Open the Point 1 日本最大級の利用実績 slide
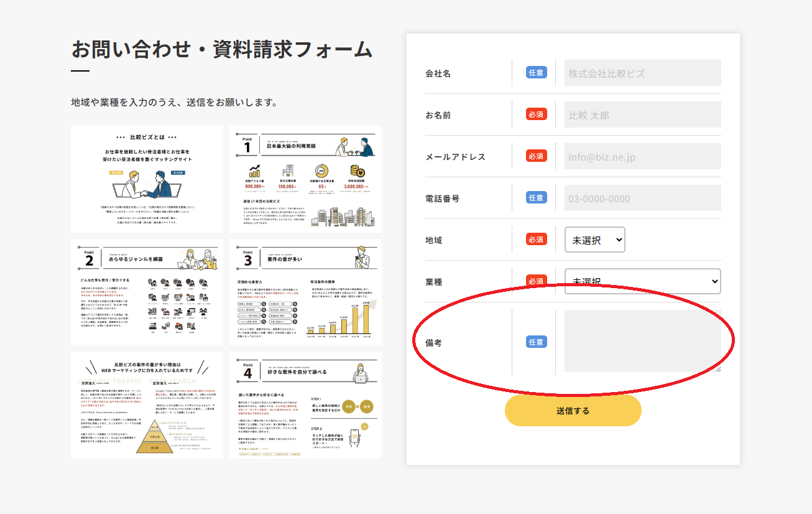Screen dimensions: 812x514 (305, 179)
